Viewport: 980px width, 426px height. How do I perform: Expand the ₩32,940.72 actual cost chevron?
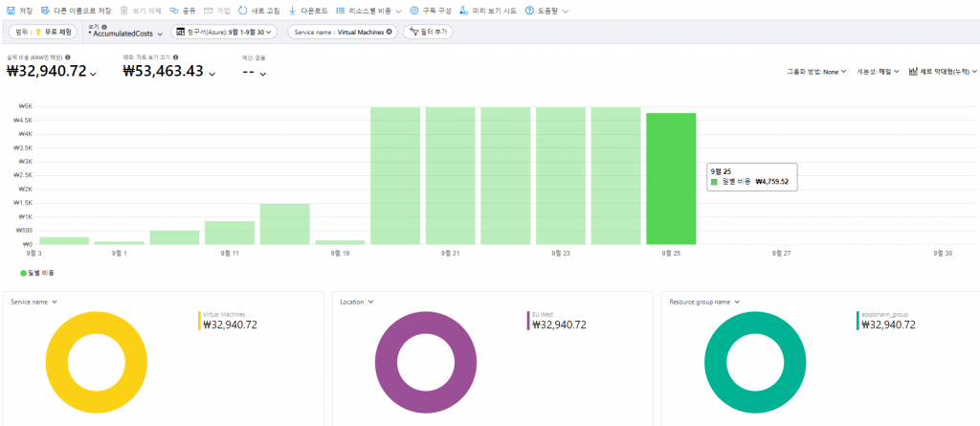93,74
